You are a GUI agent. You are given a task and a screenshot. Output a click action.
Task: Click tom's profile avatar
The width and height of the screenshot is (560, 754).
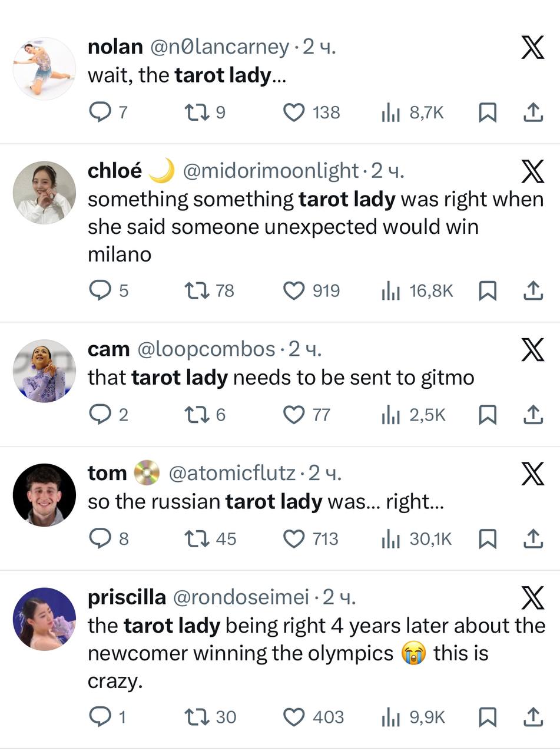click(45, 494)
